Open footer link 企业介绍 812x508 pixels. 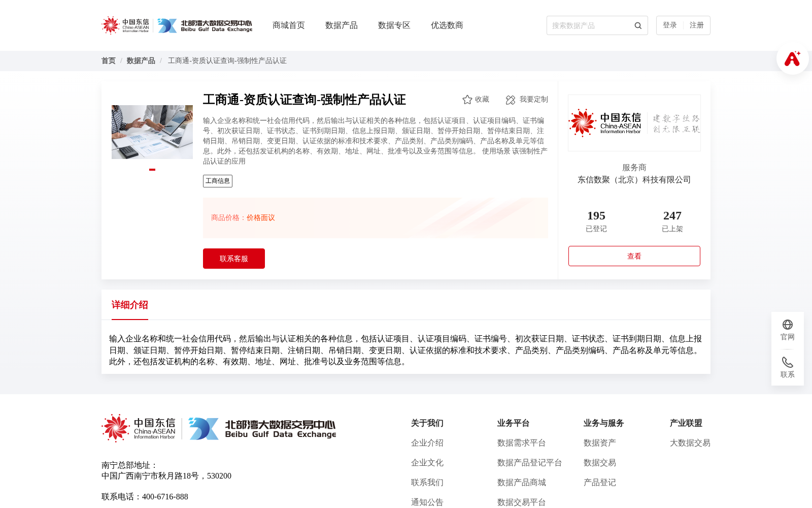point(427,443)
